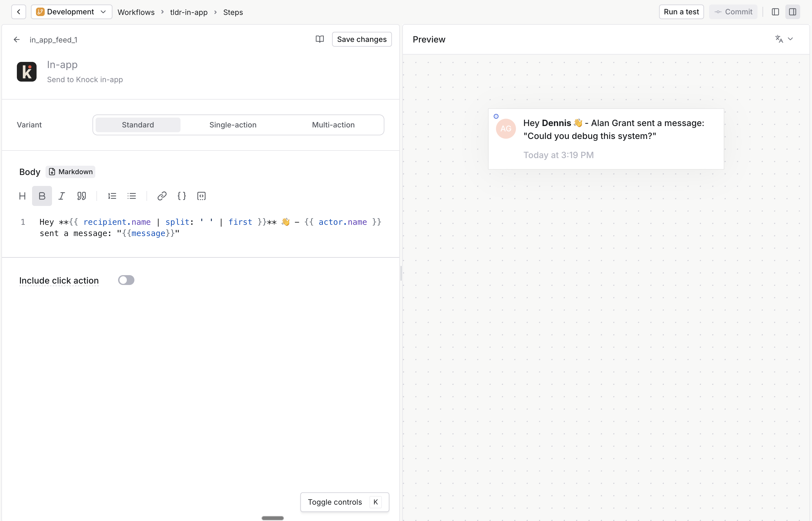The image size is (812, 521).
Task: Toggle the right sidebar panel icon
Action: [x=793, y=12]
